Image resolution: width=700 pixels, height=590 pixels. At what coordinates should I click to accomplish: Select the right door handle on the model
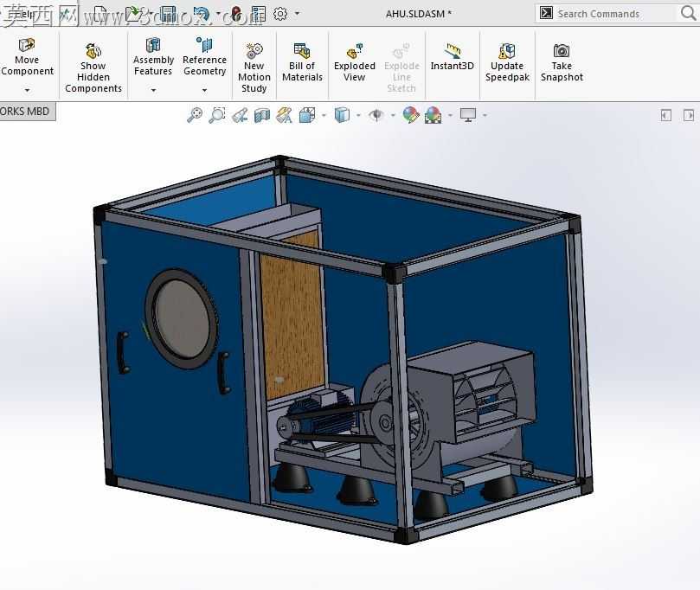tap(223, 373)
